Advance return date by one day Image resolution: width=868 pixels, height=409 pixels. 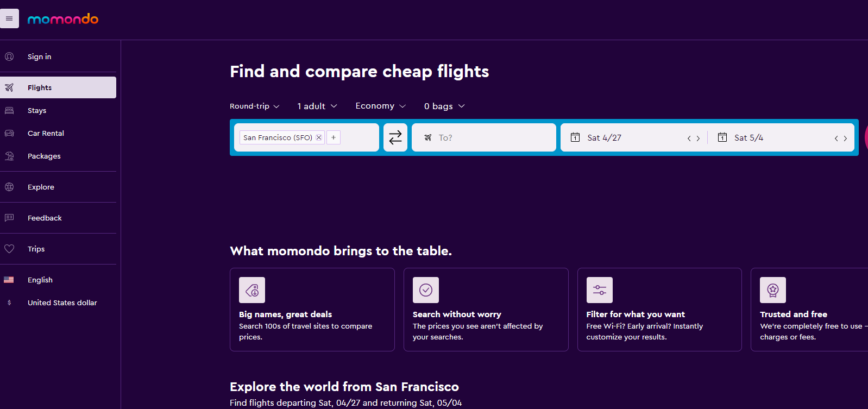(x=845, y=139)
